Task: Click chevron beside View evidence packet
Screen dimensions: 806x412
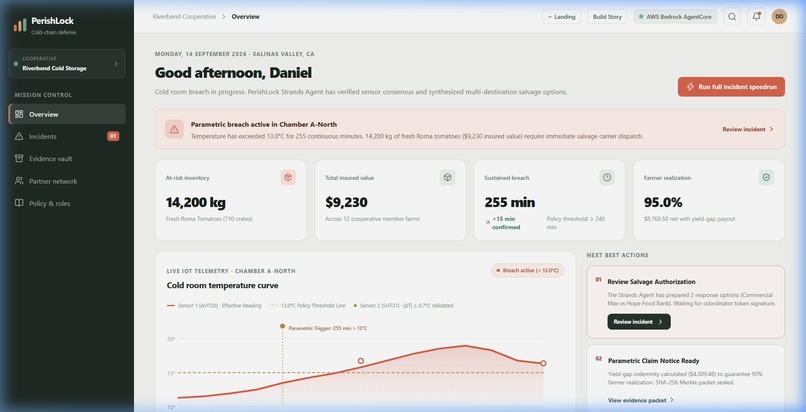Action: click(672, 400)
